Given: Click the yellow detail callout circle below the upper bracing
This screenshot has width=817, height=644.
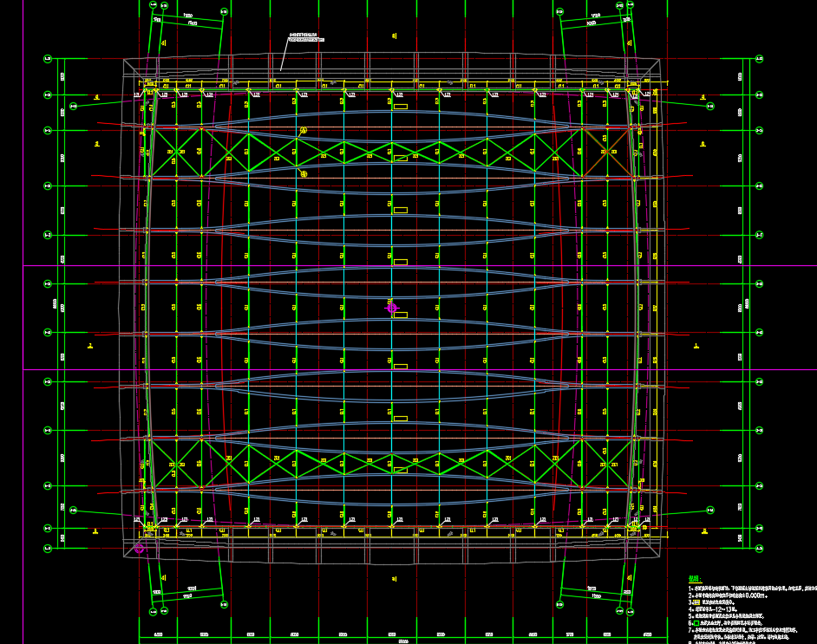Looking at the screenshot, I should coord(304,174).
